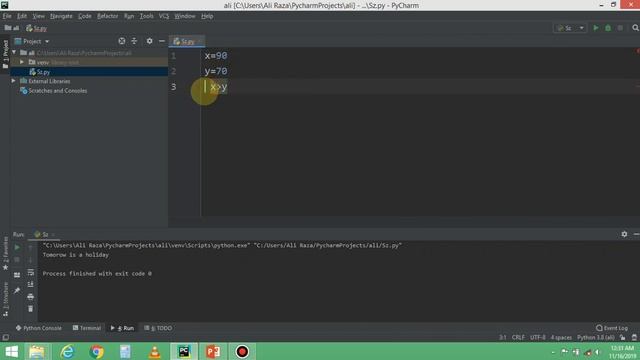Image resolution: width=640 pixels, height=360 pixels.
Task: Open the Refactor menu
Action: point(108,16)
